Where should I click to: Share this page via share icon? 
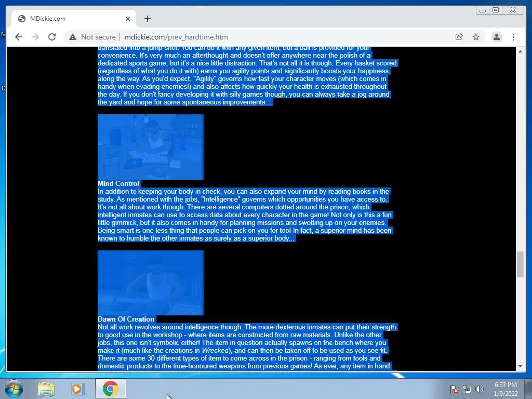coord(459,37)
